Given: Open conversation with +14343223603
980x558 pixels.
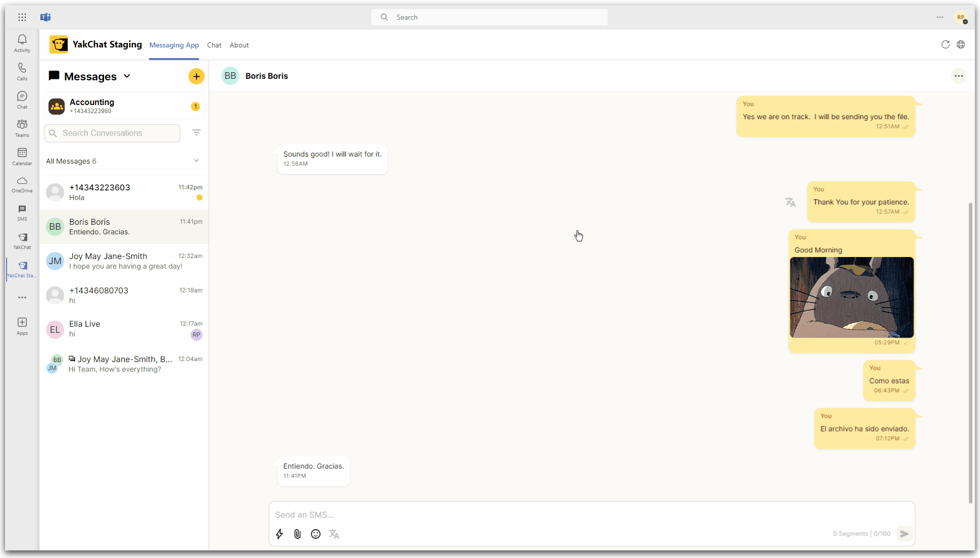Looking at the screenshot, I should pyautogui.click(x=124, y=192).
